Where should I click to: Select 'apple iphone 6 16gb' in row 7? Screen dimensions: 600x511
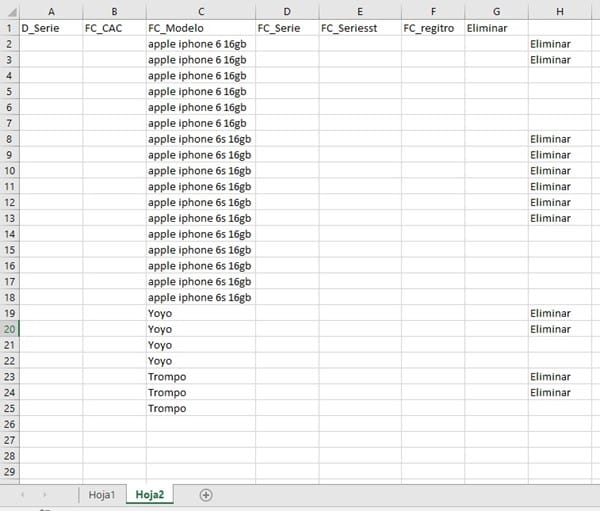coord(201,123)
